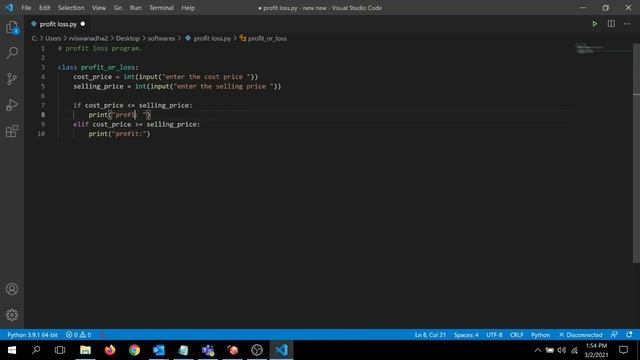The width and height of the screenshot is (640, 360).
Task: Open the Action Center notification icon
Action: 623,350
